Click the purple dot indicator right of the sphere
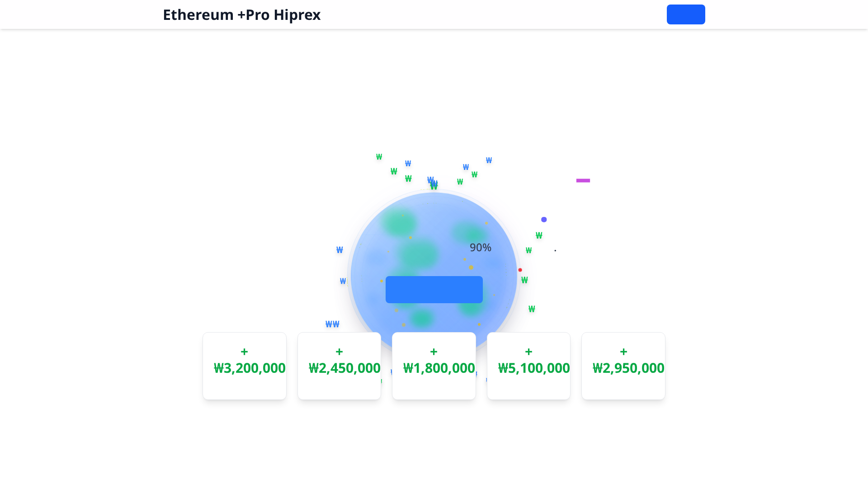 click(x=544, y=219)
